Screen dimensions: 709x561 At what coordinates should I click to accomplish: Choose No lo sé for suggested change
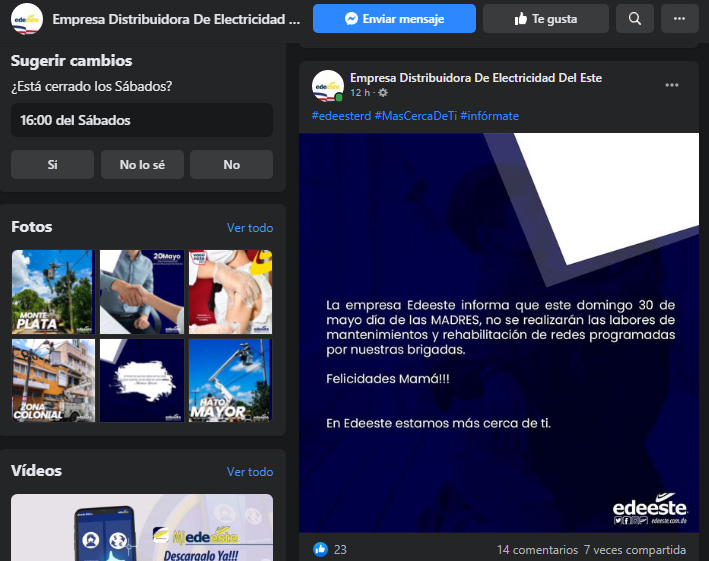point(142,165)
